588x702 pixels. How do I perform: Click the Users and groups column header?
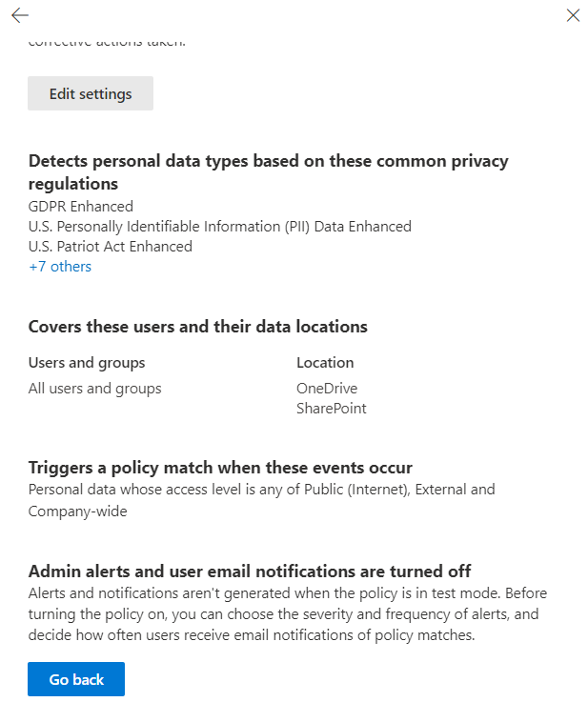[87, 363]
